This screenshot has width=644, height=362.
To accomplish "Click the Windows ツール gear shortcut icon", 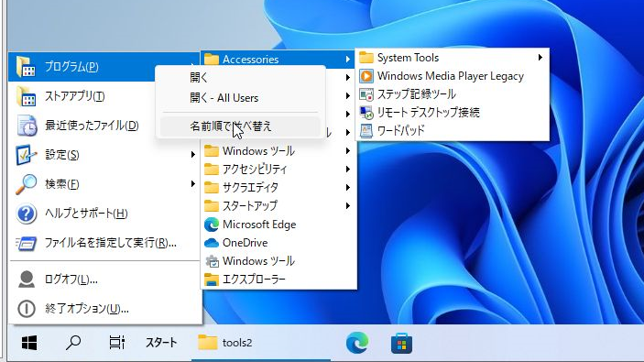I will coord(212,261).
